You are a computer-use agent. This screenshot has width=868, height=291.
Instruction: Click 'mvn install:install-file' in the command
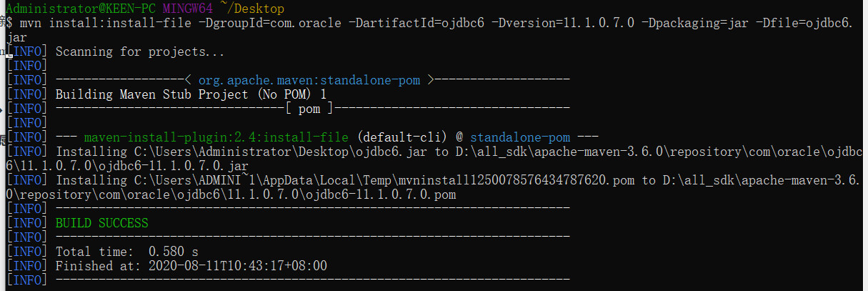(x=106, y=23)
